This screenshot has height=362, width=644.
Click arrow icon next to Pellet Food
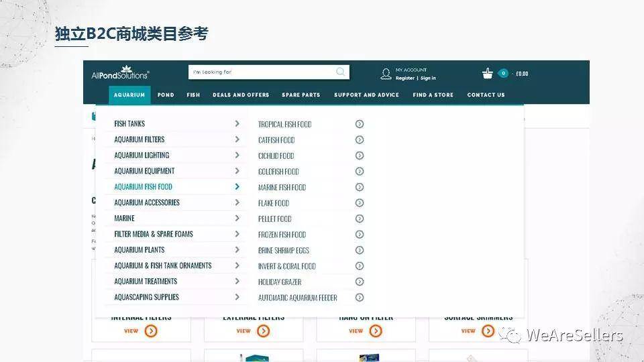[x=360, y=219]
